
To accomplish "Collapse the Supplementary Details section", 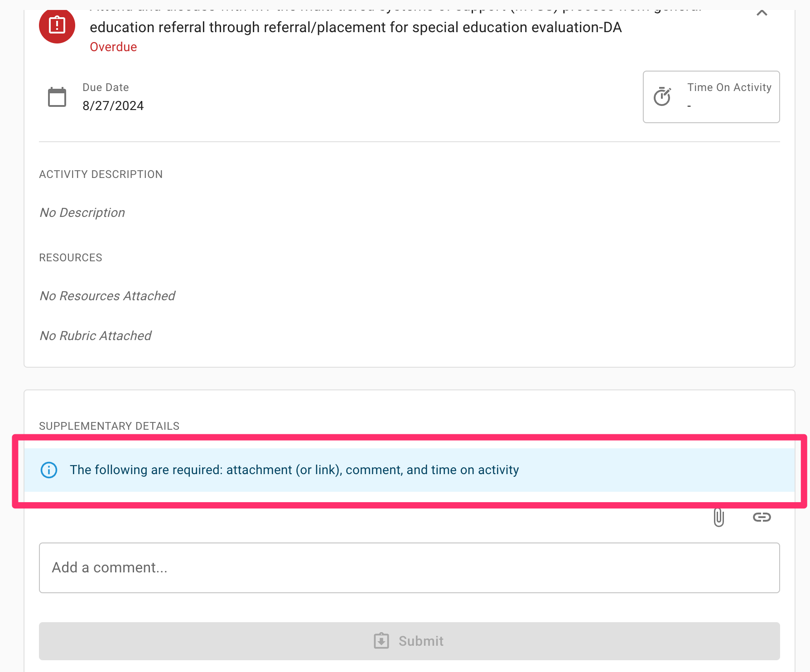I will tap(109, 426).
